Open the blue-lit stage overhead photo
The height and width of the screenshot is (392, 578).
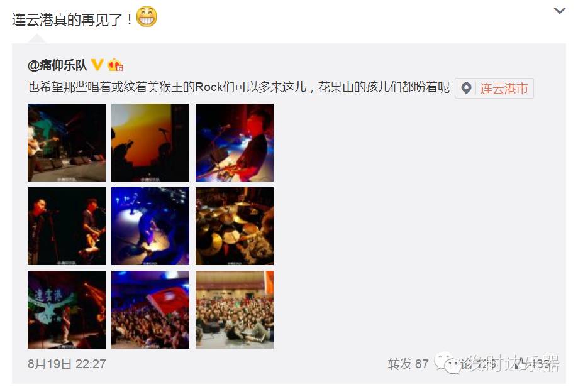(x=150, y=226)
